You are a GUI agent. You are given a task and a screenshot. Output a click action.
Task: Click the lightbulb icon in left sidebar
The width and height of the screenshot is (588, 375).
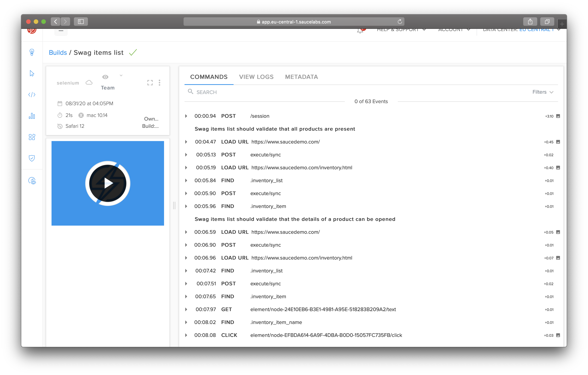click(x=32, y=52)
